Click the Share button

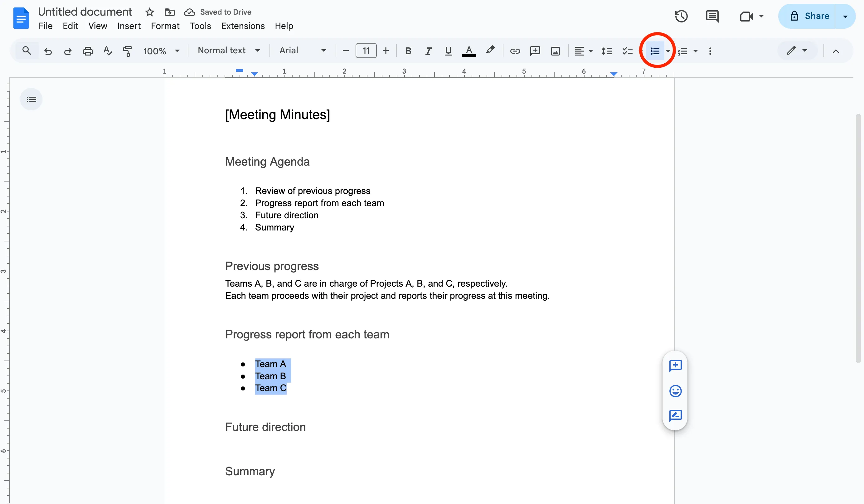tap(810, 16)
